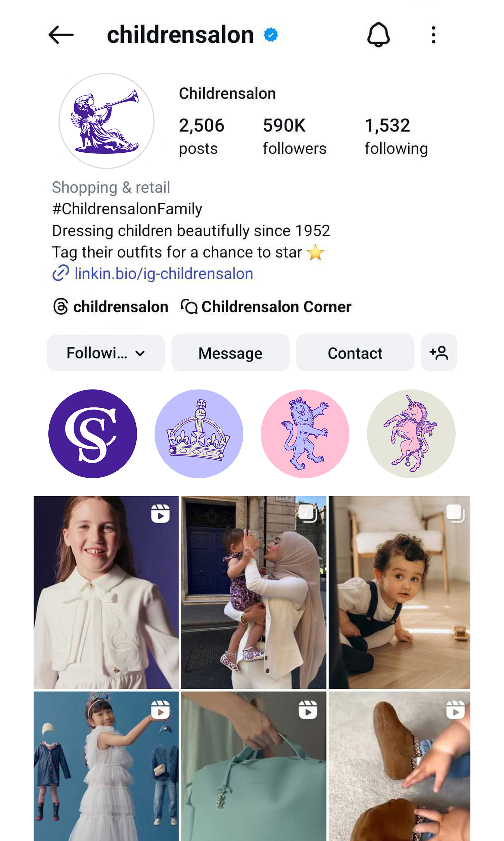504x841 pixels.
Task: Open the Threads childrensalon profile link
Action: (111, 306)
